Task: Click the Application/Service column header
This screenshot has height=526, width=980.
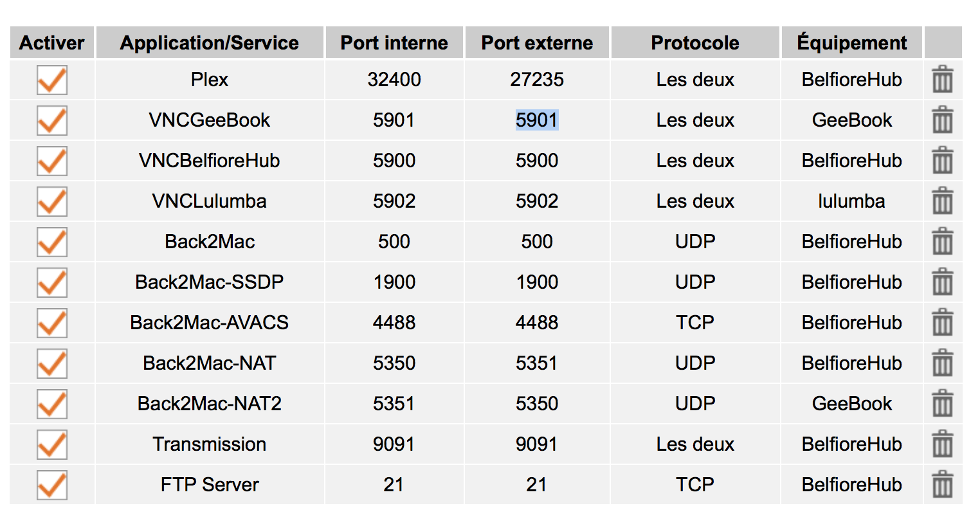Action: click(210, 42)
